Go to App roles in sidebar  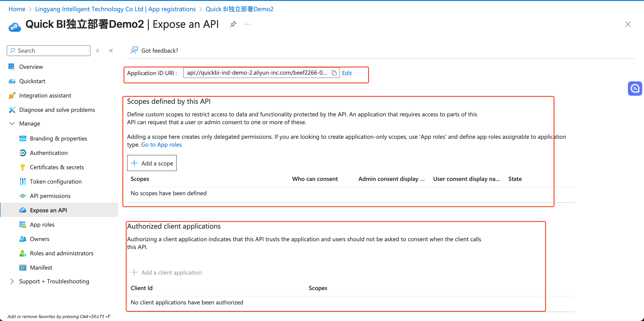click(42, 225)
